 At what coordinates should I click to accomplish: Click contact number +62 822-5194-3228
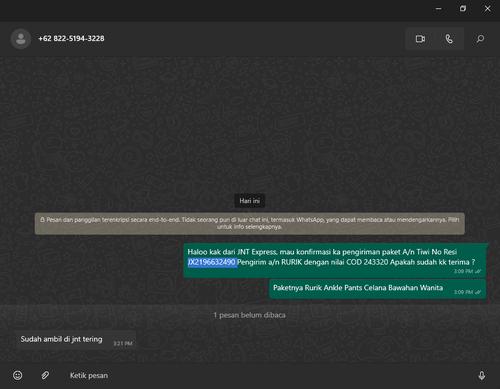(71, 39)
